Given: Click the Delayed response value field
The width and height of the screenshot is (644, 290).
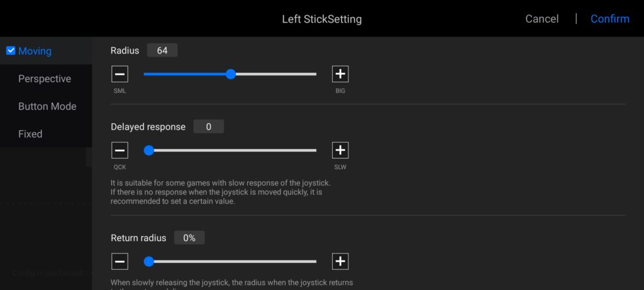Looking at the screenshot, I should tap(208, 126).
